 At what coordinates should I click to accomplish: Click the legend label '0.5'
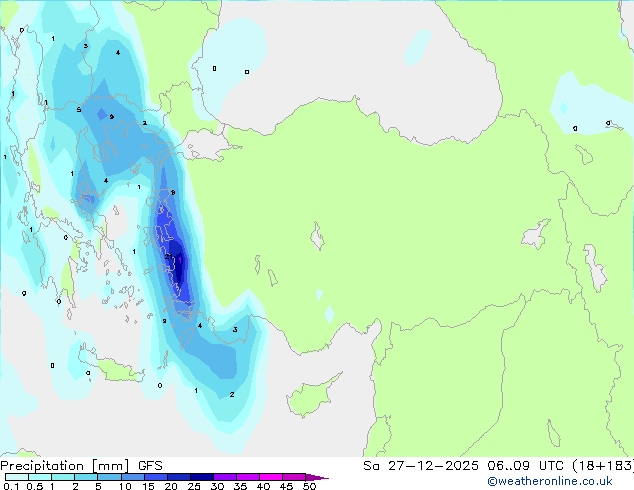point(35,486)
